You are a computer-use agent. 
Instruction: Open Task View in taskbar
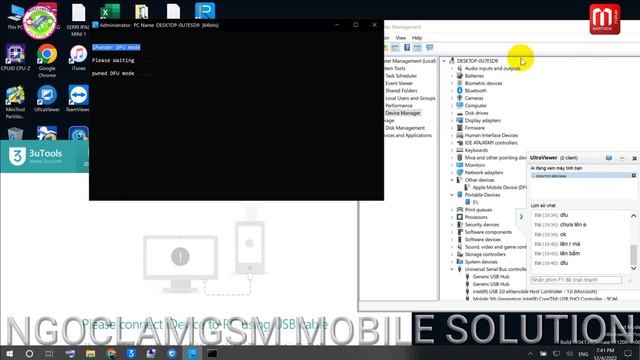[49, 353]
